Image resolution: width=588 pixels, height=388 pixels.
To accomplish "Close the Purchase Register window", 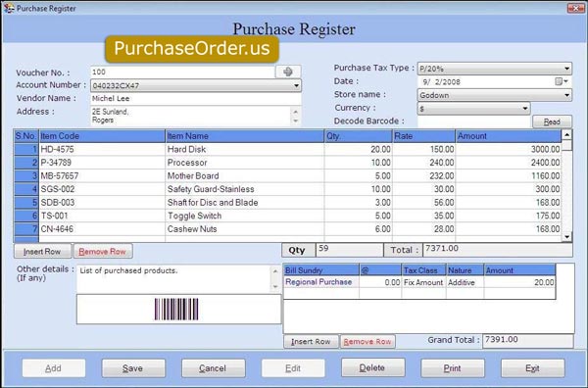I will [x=575, y=8].
